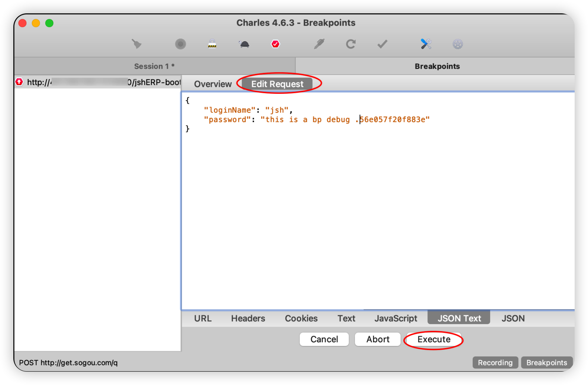
Task: Select the Edit Request tab
Action: click(x=277, y=84)
